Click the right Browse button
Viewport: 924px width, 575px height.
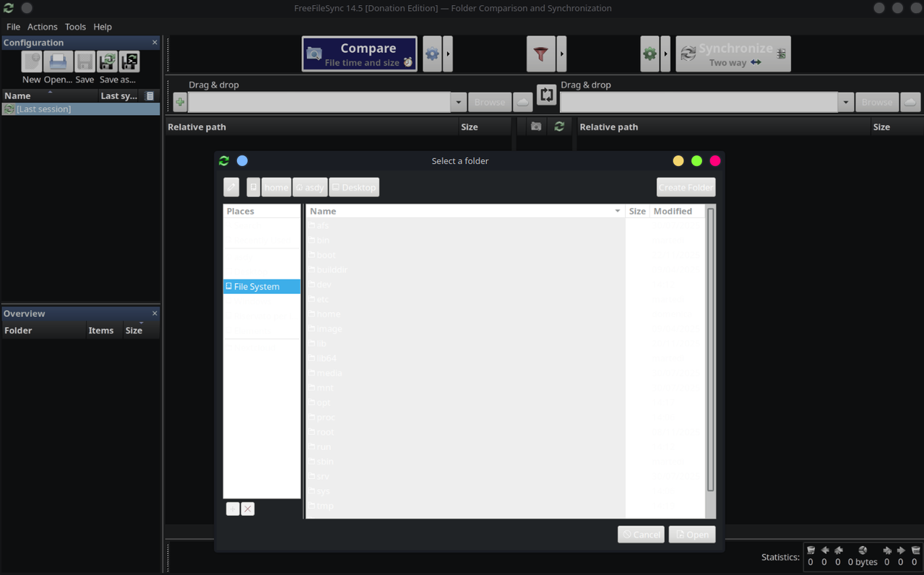click(877, 103)
